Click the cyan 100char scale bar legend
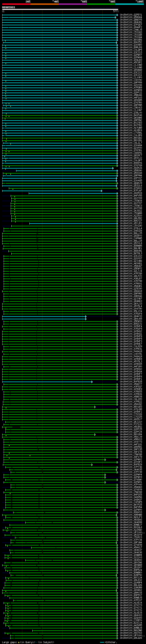 click(102, 642)
